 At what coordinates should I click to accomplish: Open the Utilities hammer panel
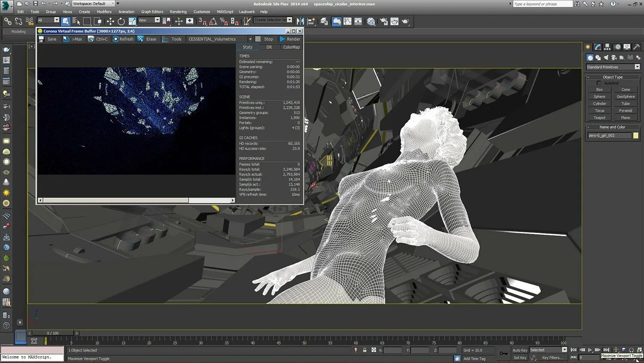point(637,47)
